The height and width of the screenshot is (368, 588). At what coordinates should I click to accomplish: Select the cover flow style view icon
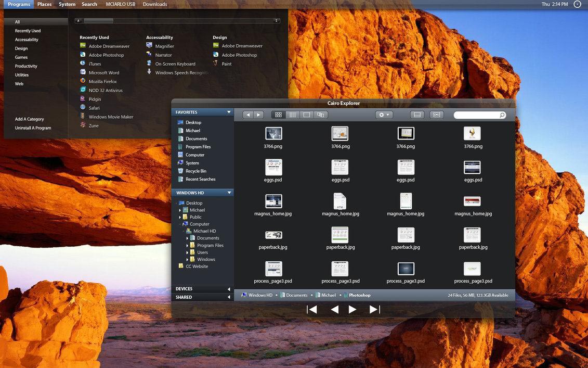coord(321,115)
